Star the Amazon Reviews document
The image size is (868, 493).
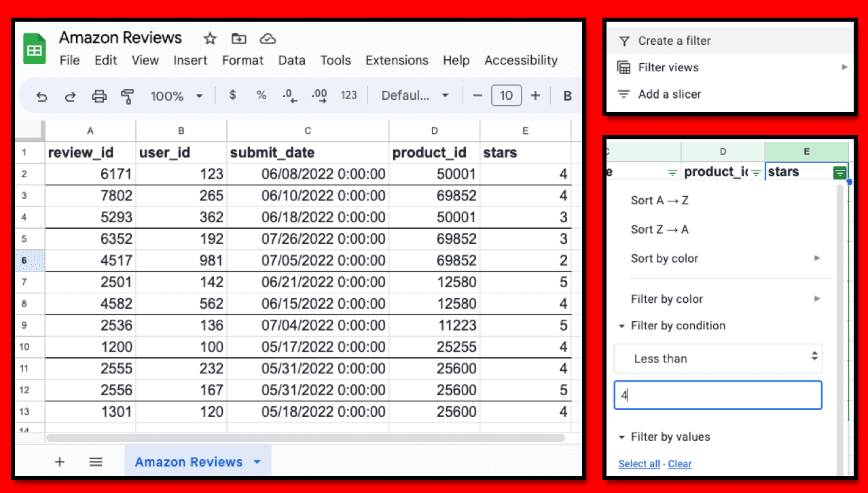click(x=210, y=39)
